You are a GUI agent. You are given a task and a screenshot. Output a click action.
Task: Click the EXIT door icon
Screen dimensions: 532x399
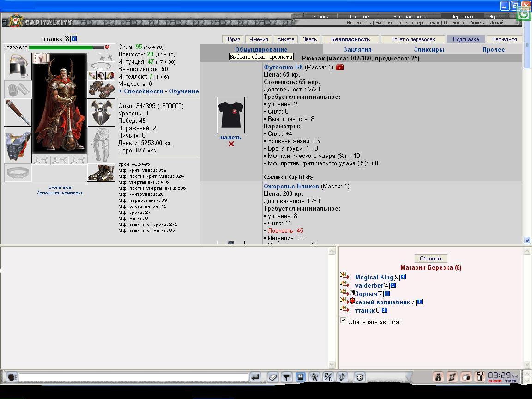coord(479,377)
